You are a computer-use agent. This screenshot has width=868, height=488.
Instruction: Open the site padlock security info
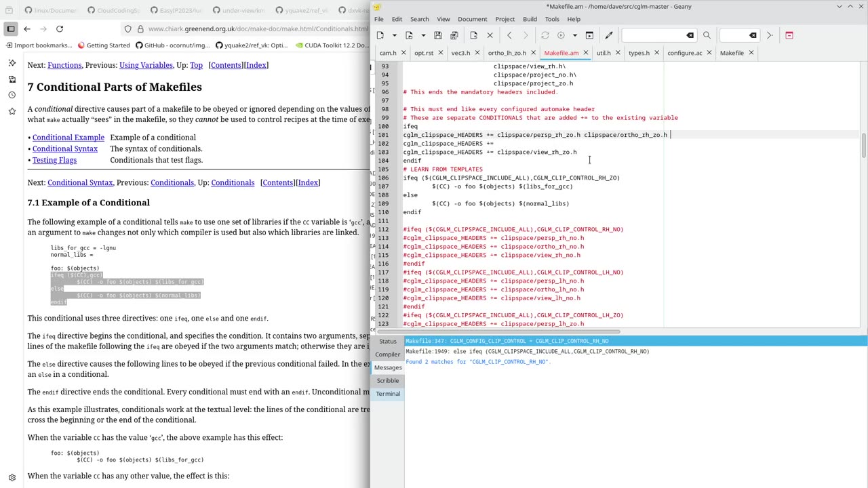pyautogui.click(x=140, y=29)
